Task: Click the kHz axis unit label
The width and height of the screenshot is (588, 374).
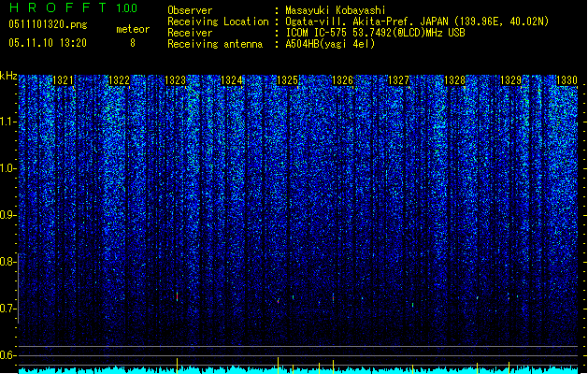Action: click(x=8, y=76)
